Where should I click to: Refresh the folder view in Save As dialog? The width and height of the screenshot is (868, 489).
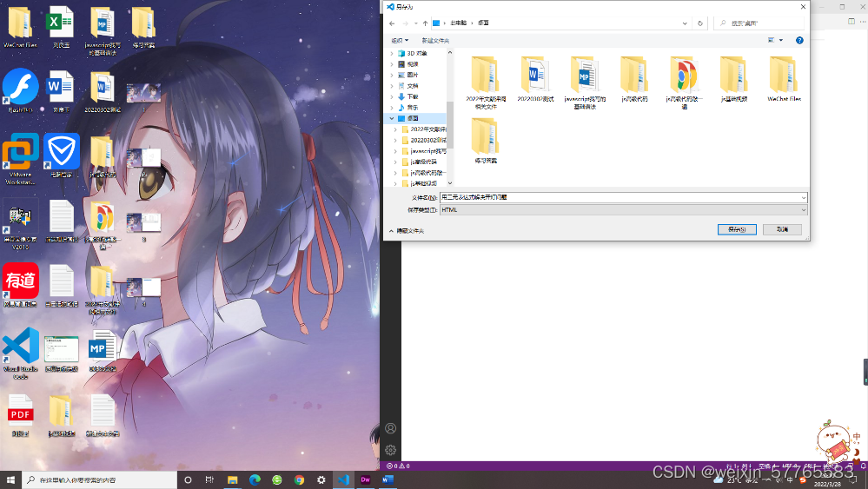[700, 23]
